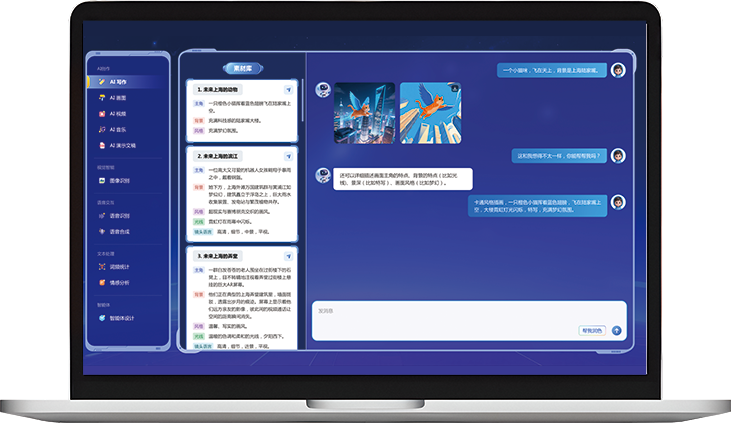The image size is (731, 423).
Task: Open AI 演示文稿 tool
Action: pos(117,146)
